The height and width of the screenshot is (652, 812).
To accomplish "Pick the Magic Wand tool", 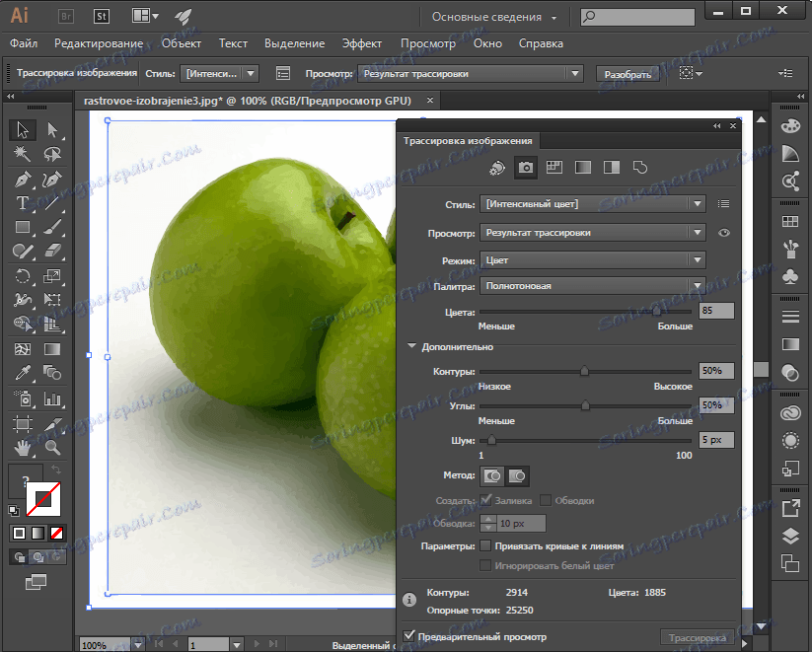I will point(23,154).
